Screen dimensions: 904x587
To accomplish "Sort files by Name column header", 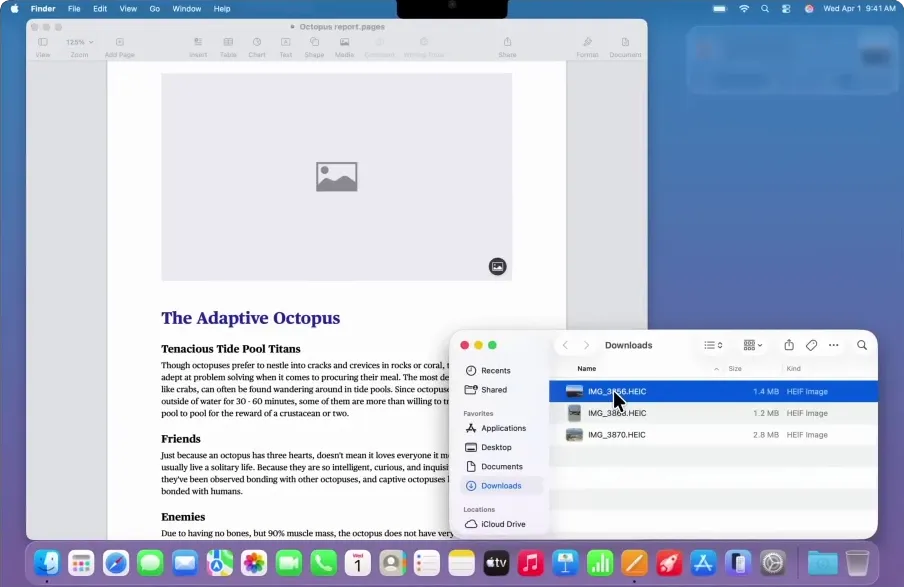I will tap(586, 368).
